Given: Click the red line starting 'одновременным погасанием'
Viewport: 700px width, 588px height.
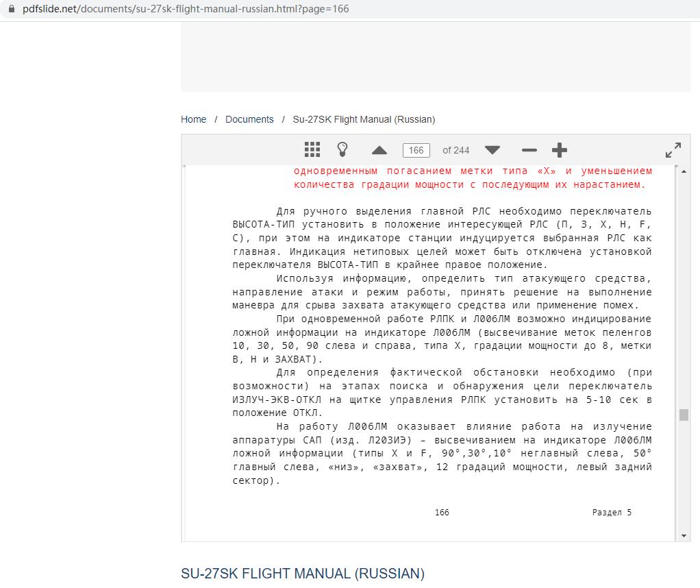Looking at the screenshot, I should click(x=473, y=171).
